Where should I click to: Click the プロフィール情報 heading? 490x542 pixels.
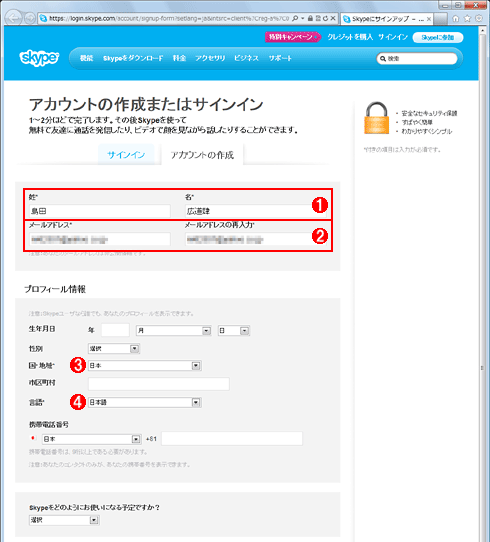(x=55, y=289)
